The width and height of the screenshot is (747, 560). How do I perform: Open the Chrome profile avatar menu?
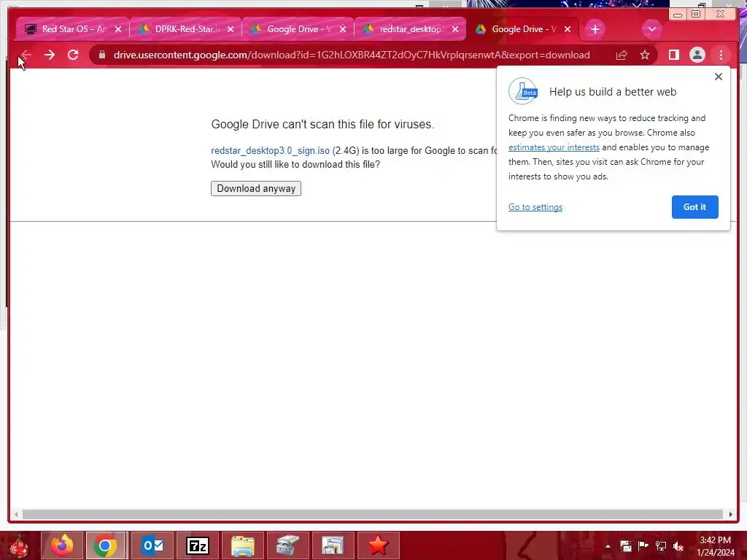click(x=697, y=55)
